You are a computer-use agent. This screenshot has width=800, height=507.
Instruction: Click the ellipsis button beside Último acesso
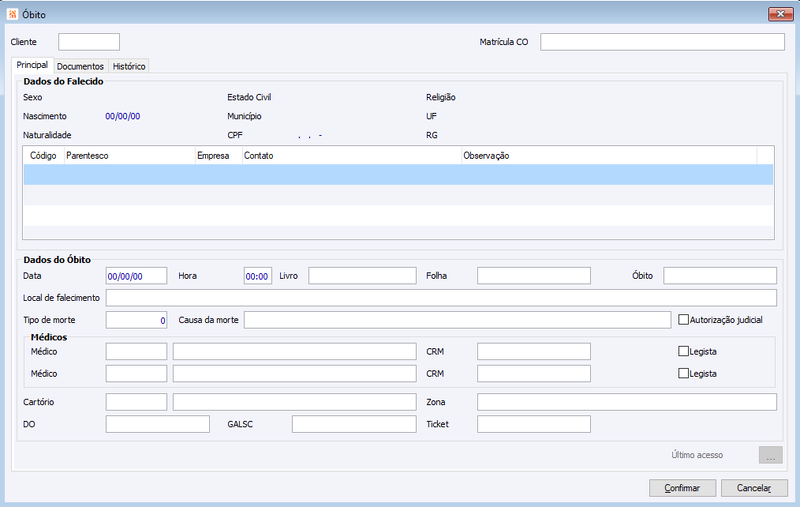coord(770,455)
